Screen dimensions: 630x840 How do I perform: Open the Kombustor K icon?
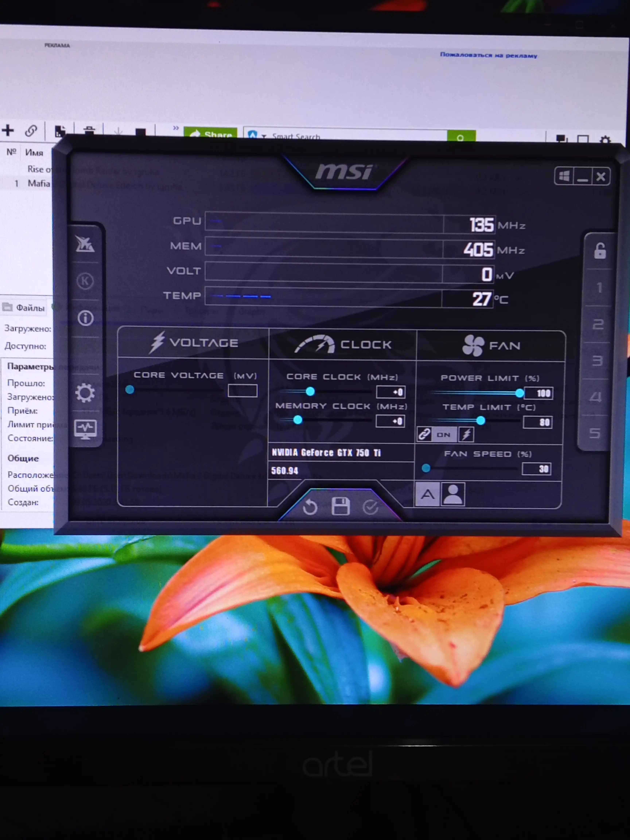[85, 281]
